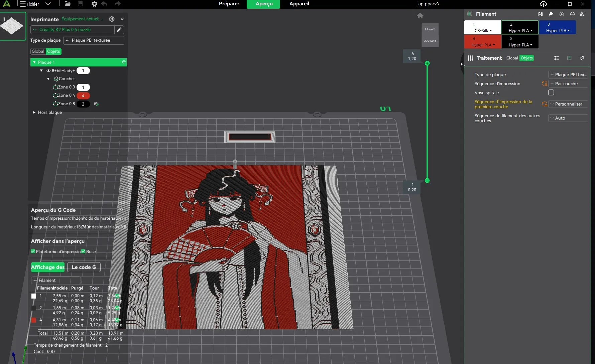Switch left panel to Global mode
Image resolution: width=595 pixels, height=364 pixels.
[x=38, y=51]
